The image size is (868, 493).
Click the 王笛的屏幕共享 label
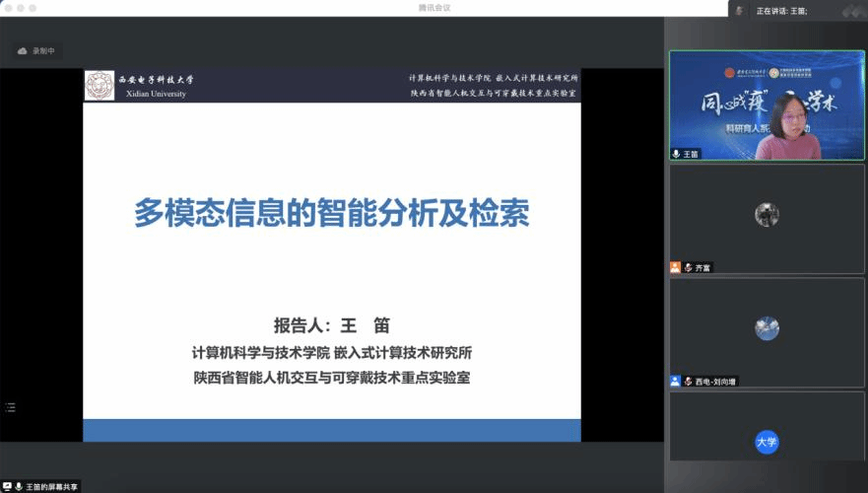(x=51, y=486)
